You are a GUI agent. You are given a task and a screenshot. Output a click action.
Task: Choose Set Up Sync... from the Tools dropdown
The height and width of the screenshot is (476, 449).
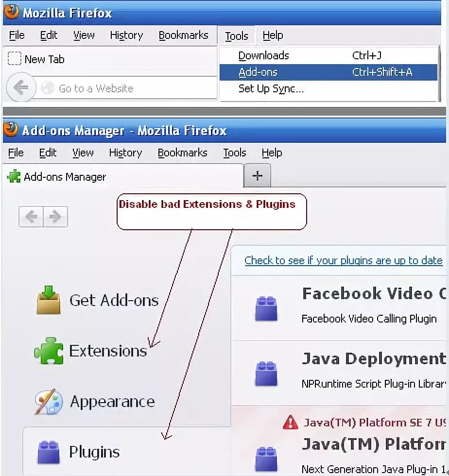[x=328, y=88]
